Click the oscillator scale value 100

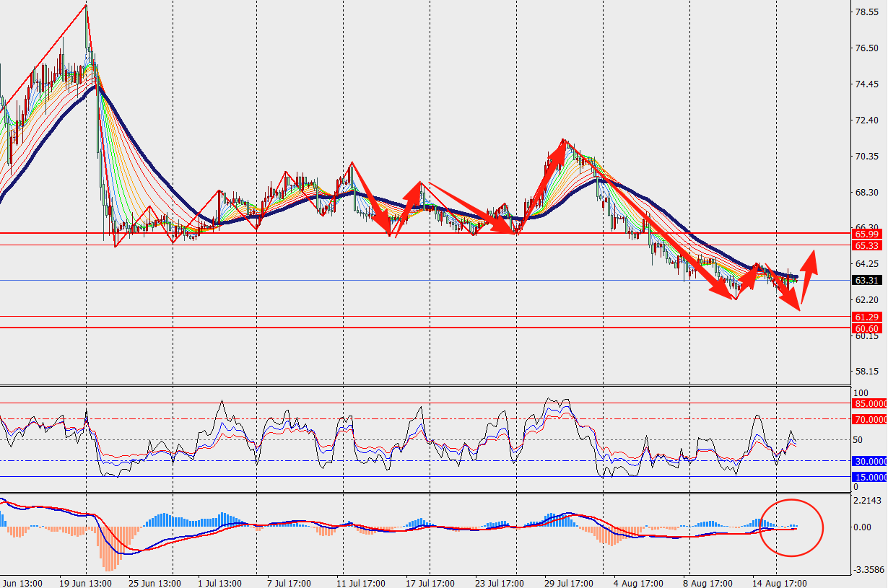tap(861, 392)
